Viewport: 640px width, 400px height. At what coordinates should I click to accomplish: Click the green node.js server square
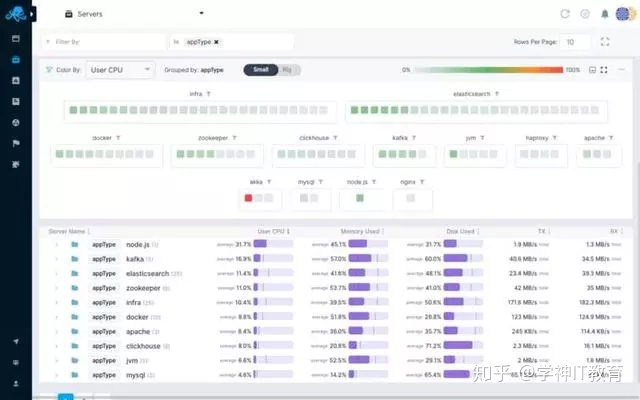360,198
